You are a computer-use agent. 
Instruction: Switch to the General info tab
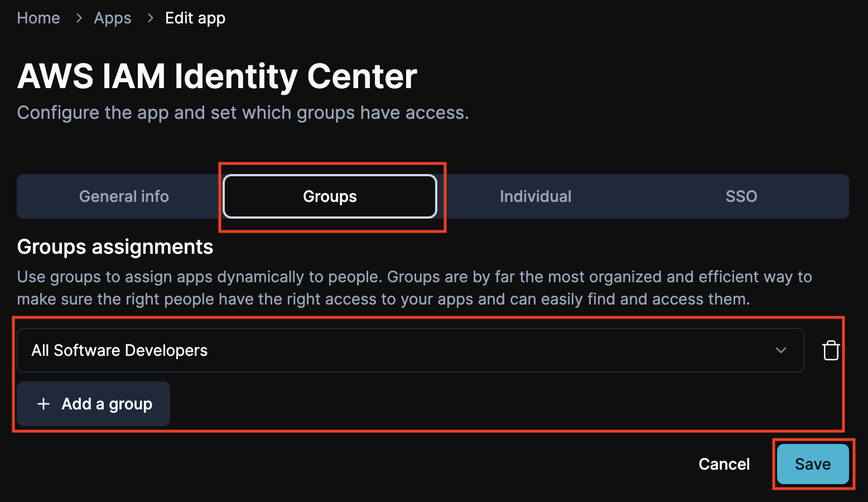click(x=124, y=196)
